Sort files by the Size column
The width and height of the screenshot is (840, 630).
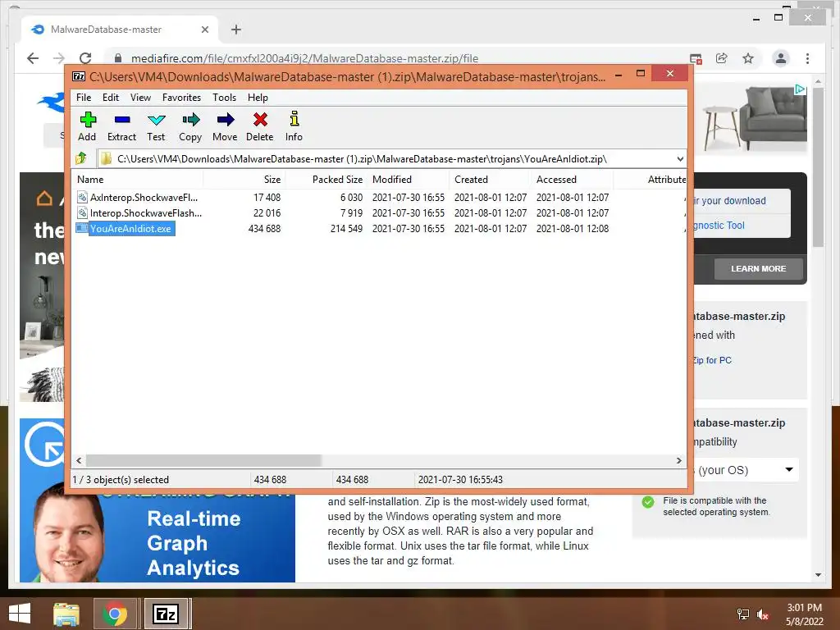[244, 180]
